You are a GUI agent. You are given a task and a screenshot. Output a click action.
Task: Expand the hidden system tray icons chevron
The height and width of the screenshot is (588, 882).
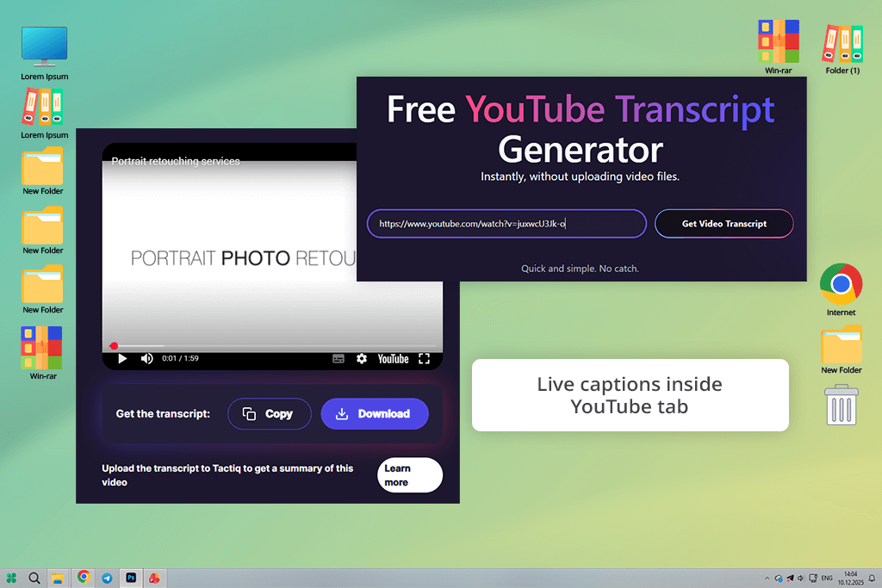767,578
